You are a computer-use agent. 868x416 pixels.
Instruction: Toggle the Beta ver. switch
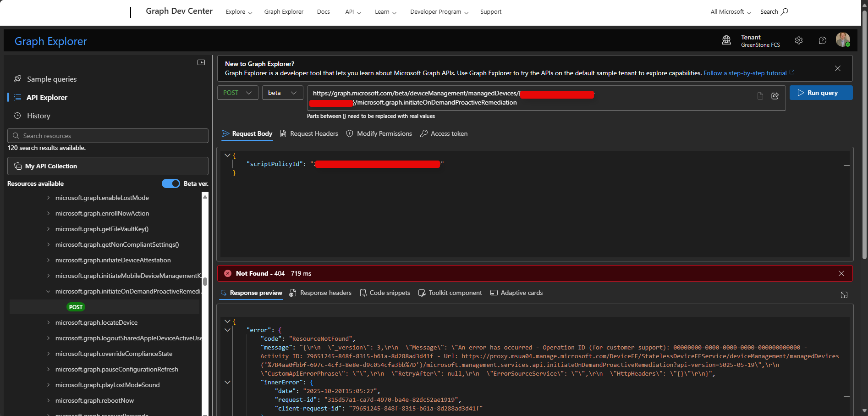[x=171, y=183]
